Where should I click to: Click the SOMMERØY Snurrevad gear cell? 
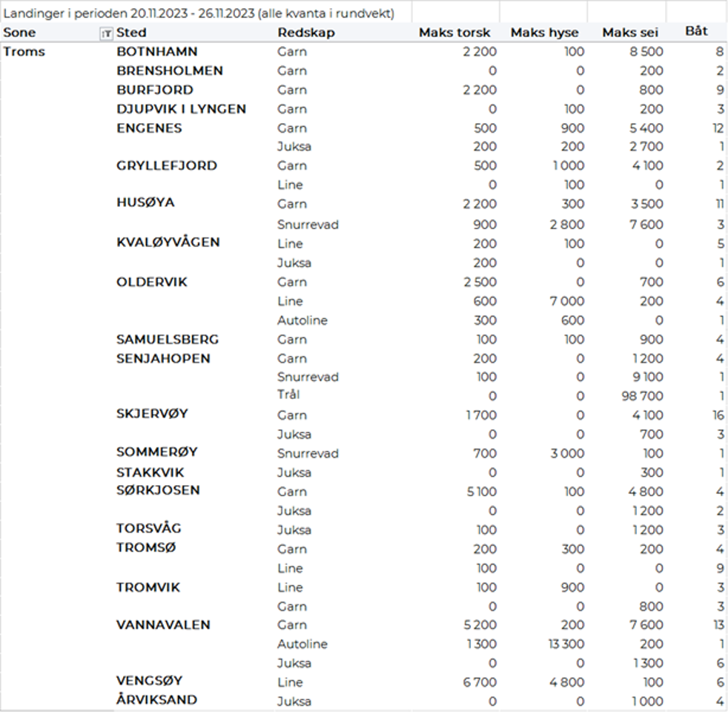308,453
